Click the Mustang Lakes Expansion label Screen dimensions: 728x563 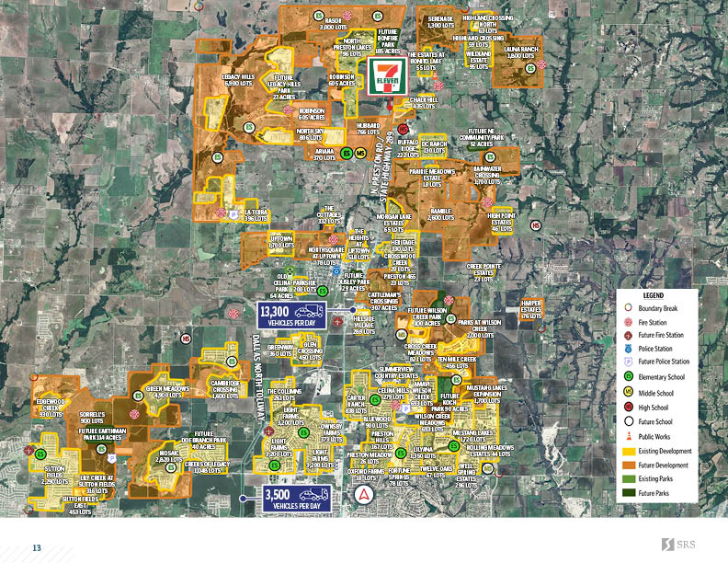(x=487, y=394)
